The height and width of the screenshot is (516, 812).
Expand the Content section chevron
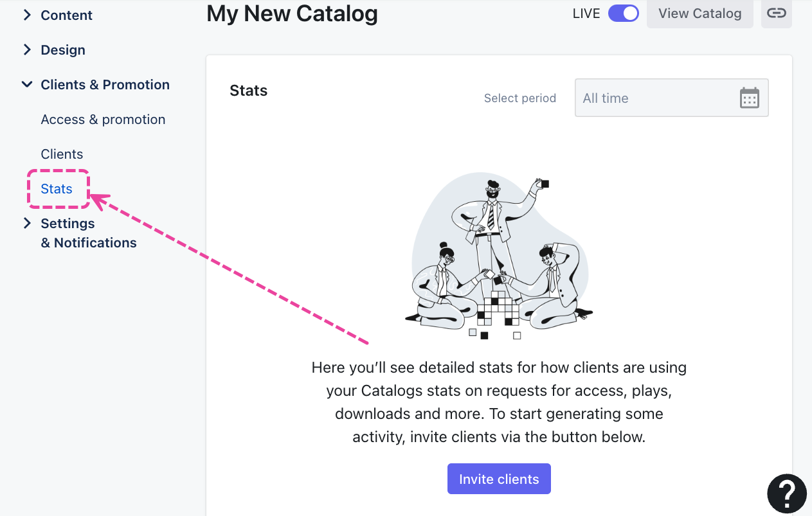click(27, 15)
